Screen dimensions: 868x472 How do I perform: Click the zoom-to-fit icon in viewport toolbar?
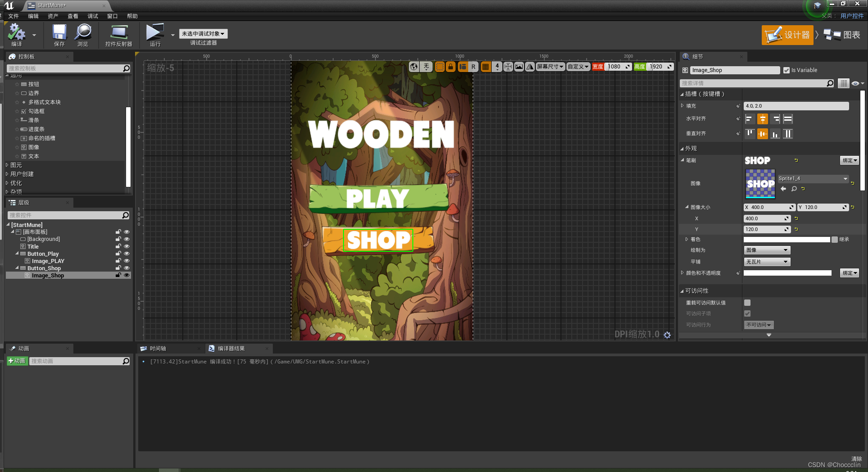(x=508, y=67)
